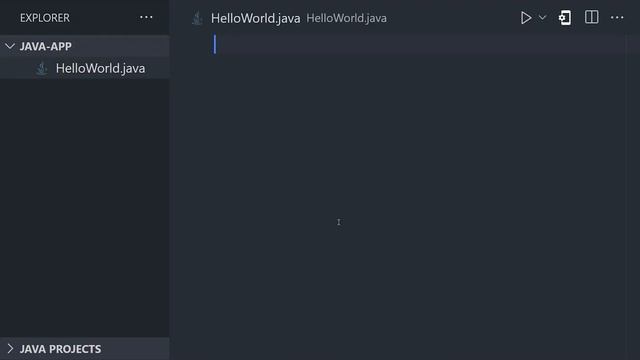
Task: Open the Explorer Views and More Actions ellipsis
Action: coord(146,17)
